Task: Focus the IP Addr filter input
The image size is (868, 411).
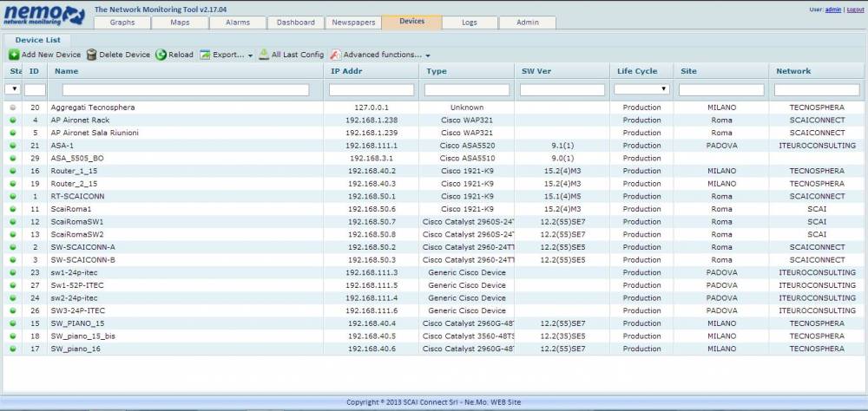Action: pos(372,89)
